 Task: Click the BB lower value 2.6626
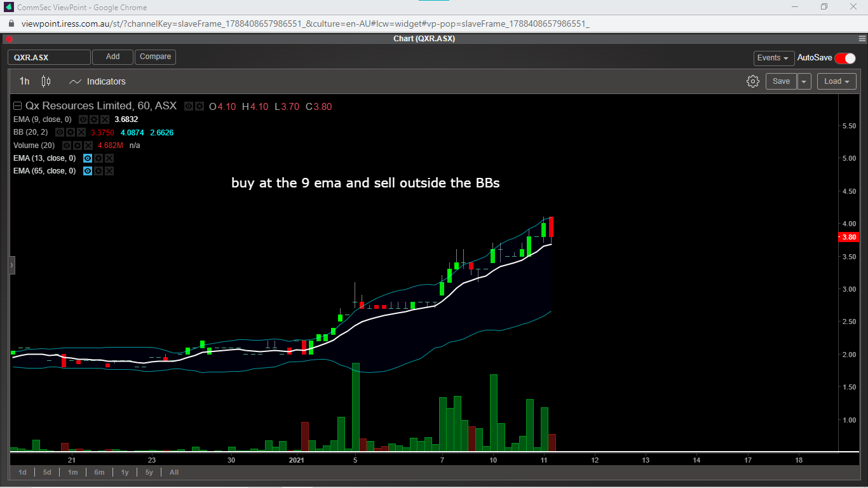click(161, 133)
